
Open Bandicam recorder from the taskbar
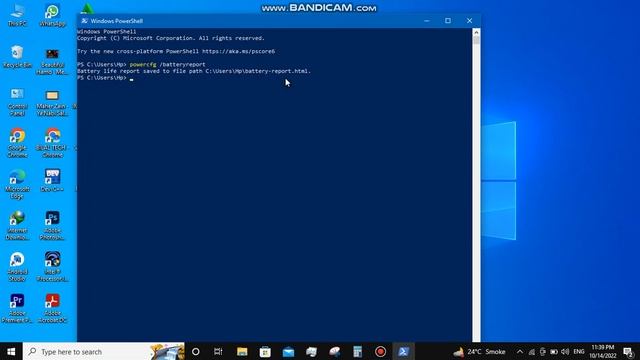tap(380, 351)
